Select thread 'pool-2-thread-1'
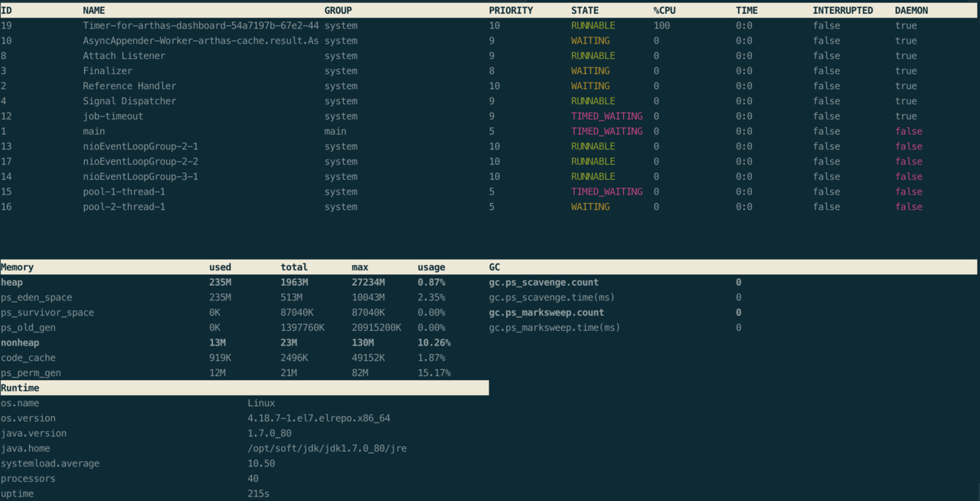This screenshot has width=980, height=501. 124,207
